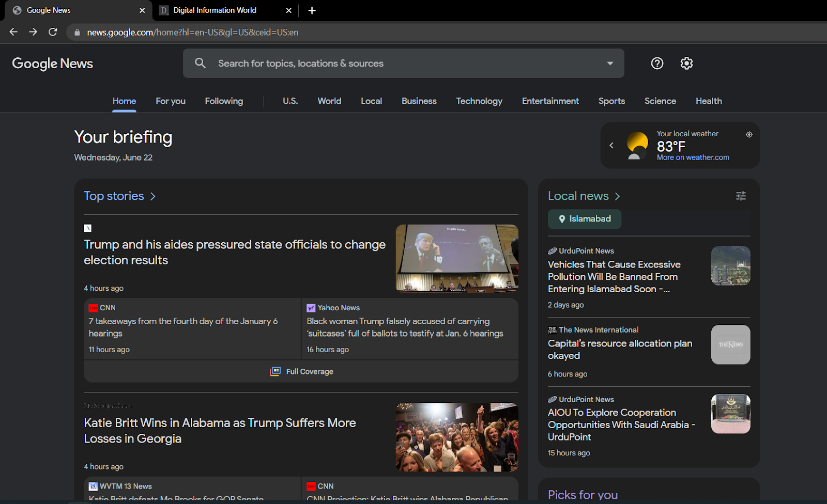Expand advanced search dropdown arrow
The width and height of the screenshot is (827, 504).
tap(610, 64)
